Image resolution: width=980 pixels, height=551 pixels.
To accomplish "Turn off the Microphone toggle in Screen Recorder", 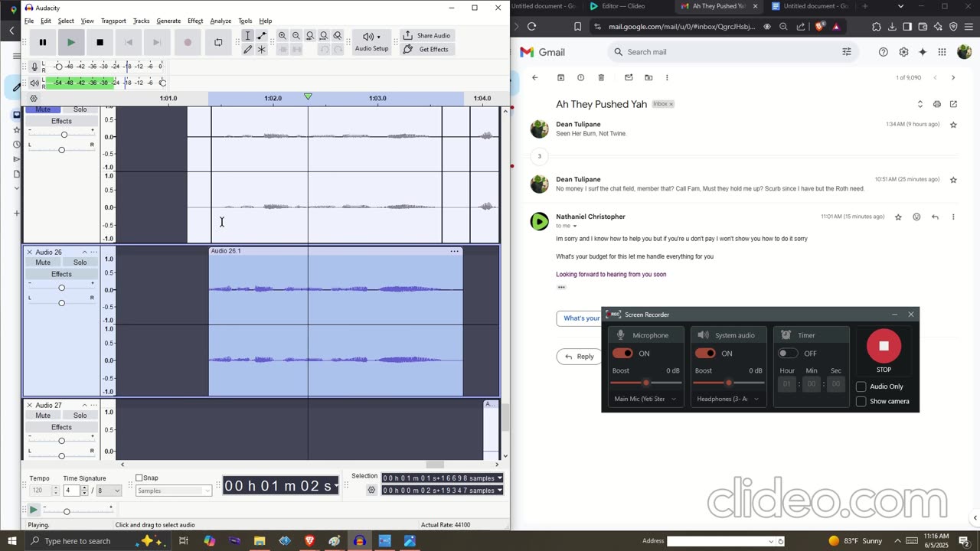I will coord(622,354).
